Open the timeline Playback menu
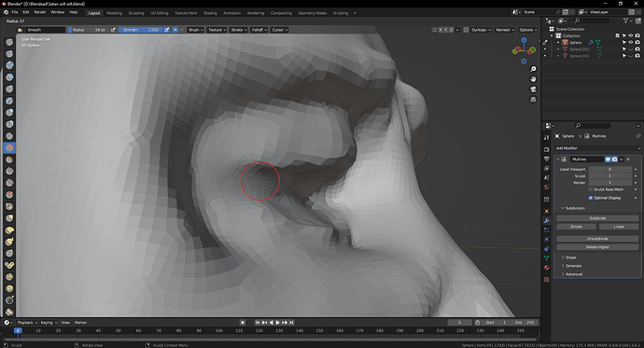 (x=27, y=323)
